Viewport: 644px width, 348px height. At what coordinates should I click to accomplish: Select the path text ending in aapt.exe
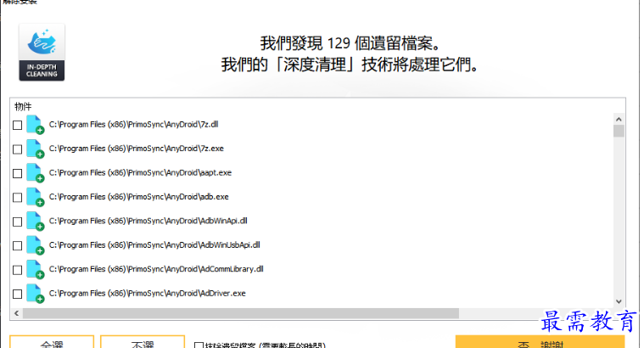pos(140,173)
